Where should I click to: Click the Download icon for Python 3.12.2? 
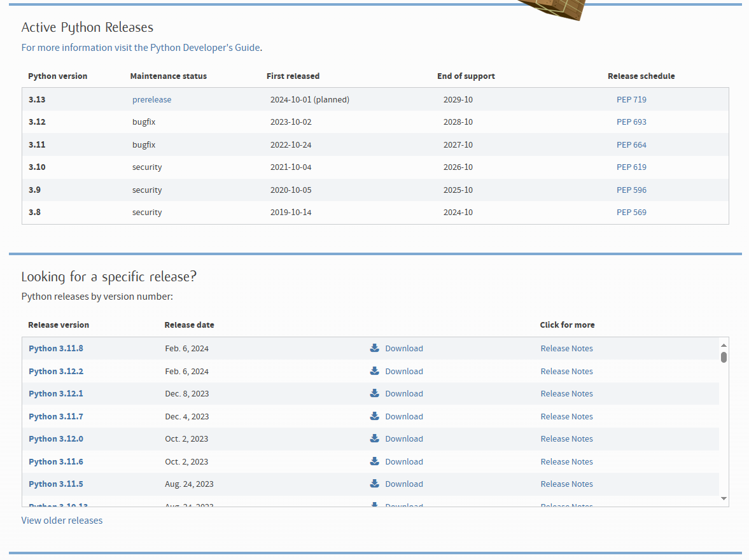coord(374,371)
